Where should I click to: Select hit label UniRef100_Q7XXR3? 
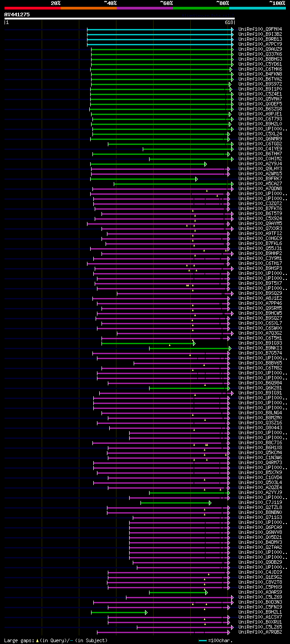260,228
